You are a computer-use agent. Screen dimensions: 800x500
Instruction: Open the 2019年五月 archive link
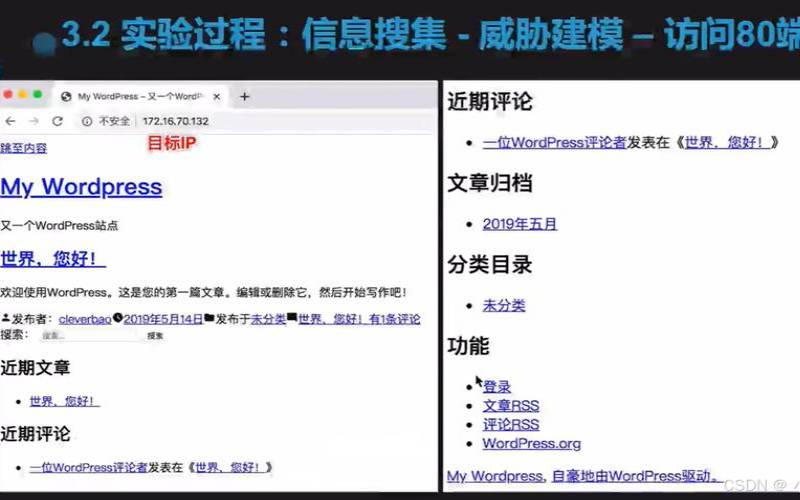click(x=520, y=224)
